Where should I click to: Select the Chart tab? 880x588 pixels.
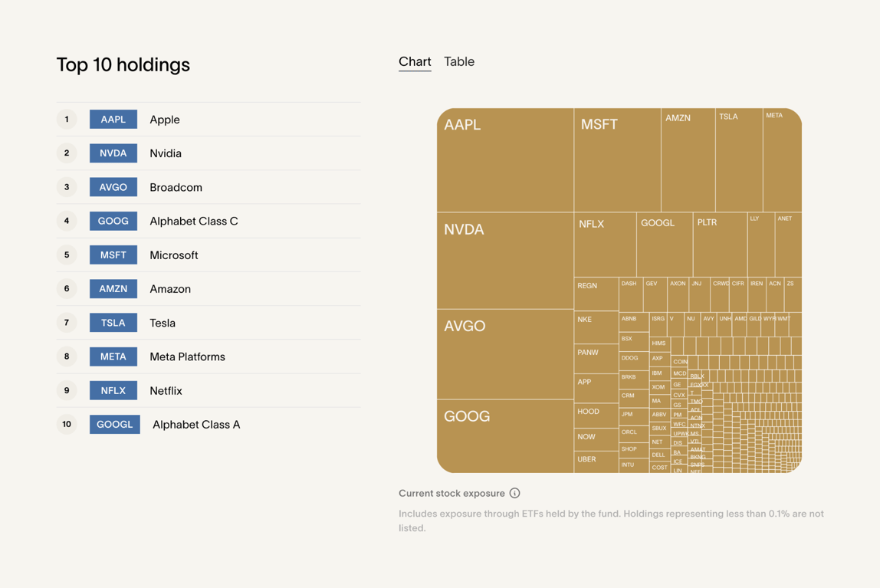coord(415,62)
